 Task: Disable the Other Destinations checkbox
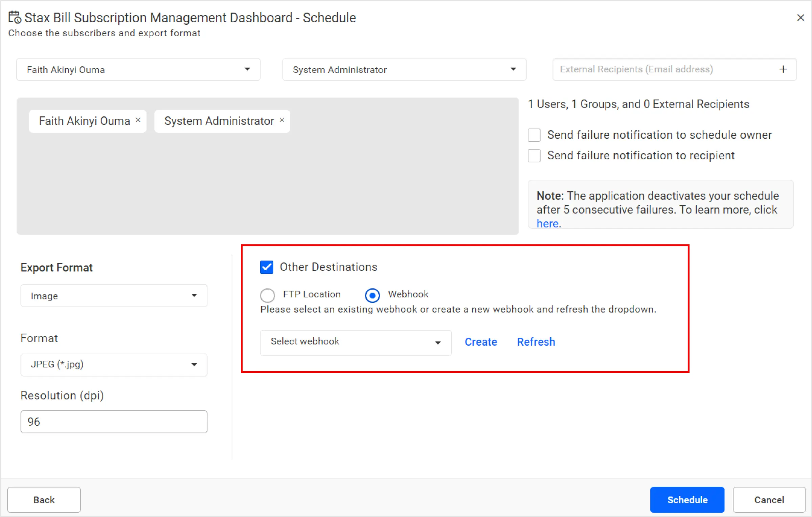click(266, 267)
